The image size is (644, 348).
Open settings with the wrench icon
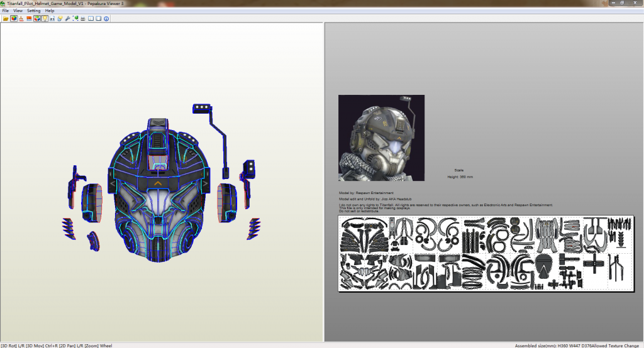coord(67,18)
